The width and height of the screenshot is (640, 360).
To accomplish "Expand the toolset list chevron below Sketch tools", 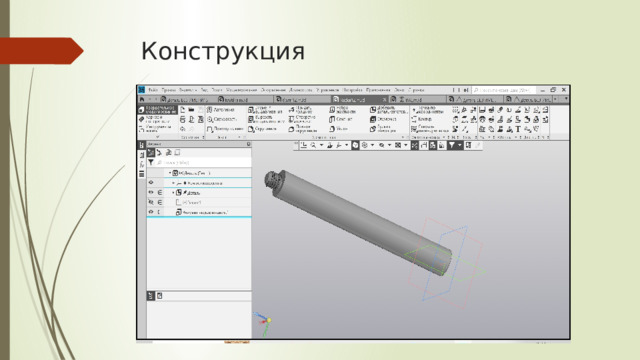I will (158, 137).
